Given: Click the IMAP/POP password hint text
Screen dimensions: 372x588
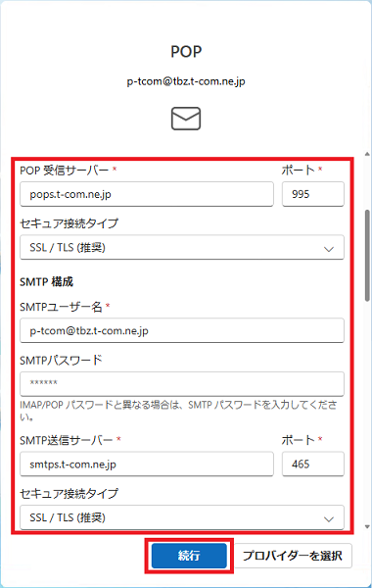Looking at the screenshot, I should tap(178, 411).
